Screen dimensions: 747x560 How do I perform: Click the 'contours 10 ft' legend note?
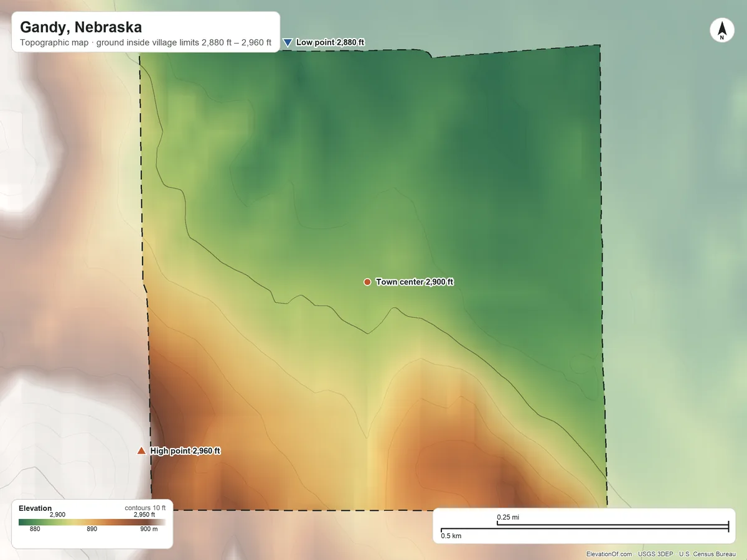point(145,508)
